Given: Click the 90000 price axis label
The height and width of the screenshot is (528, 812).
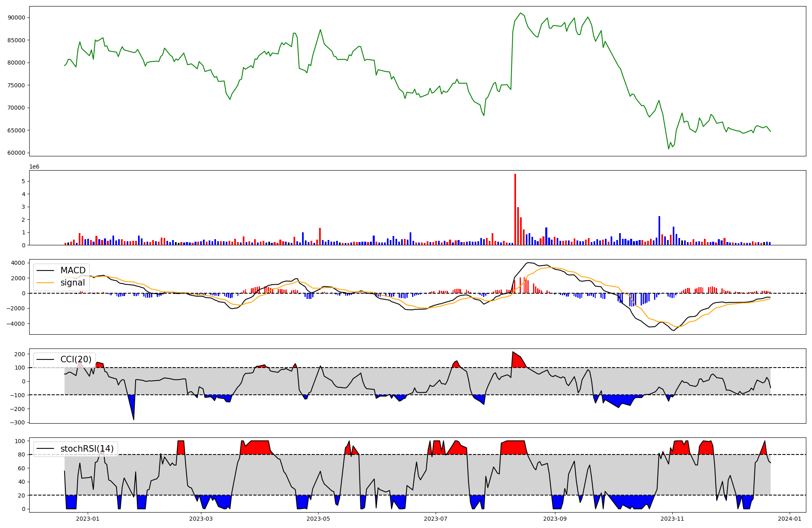Looking at the screenshot, I should click(16, 17).
